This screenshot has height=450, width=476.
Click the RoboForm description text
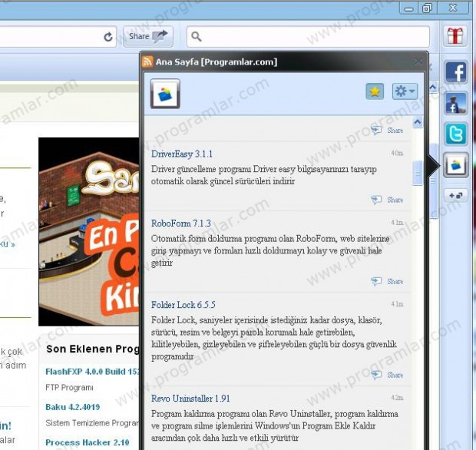[x=270, y=250]
